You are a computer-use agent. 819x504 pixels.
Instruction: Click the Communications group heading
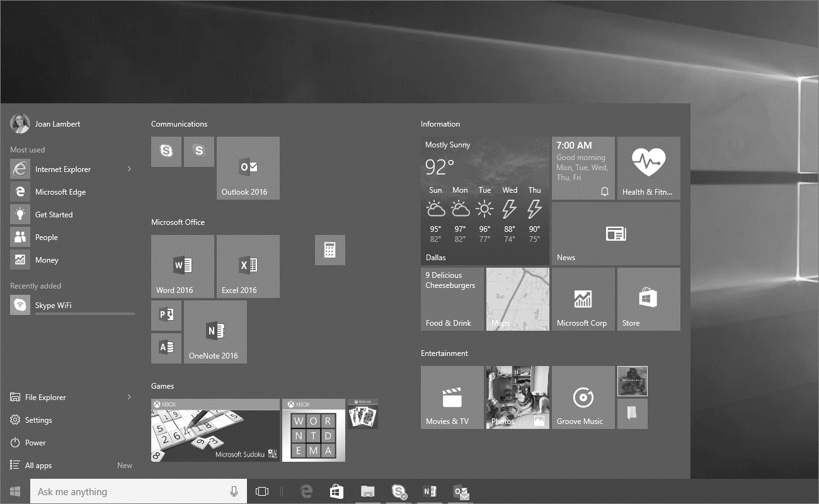[179, 124]
